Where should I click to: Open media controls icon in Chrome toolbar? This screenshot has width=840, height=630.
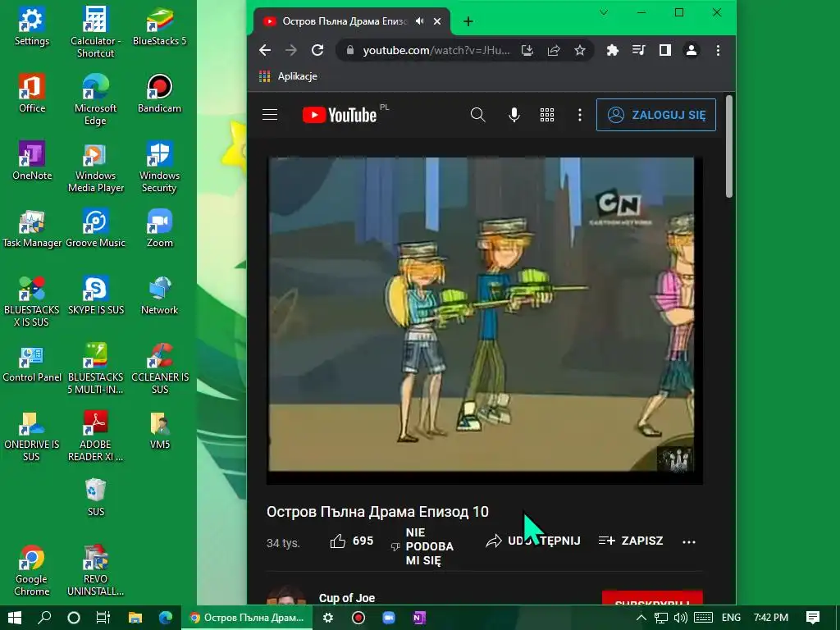pyautogui.click(x=638, y=50)
